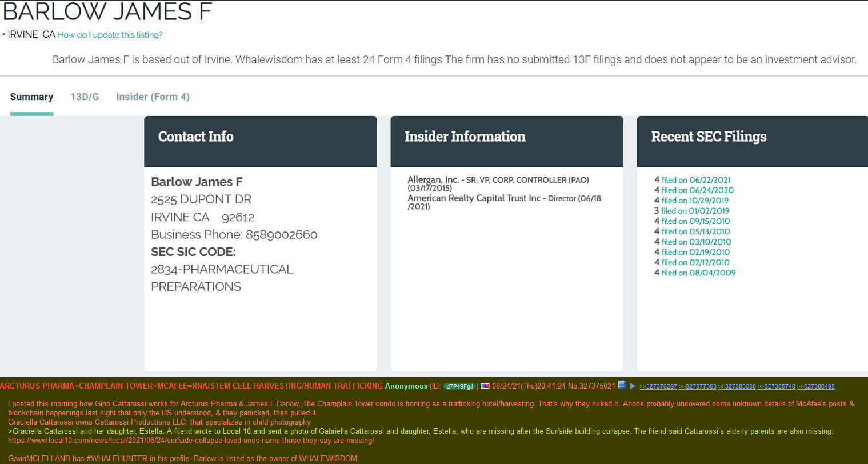Click post subject ARCTURUS PHARMA+CHAMPLAIN TOWER title
The image size is (868, 464).
pos(191,386)
